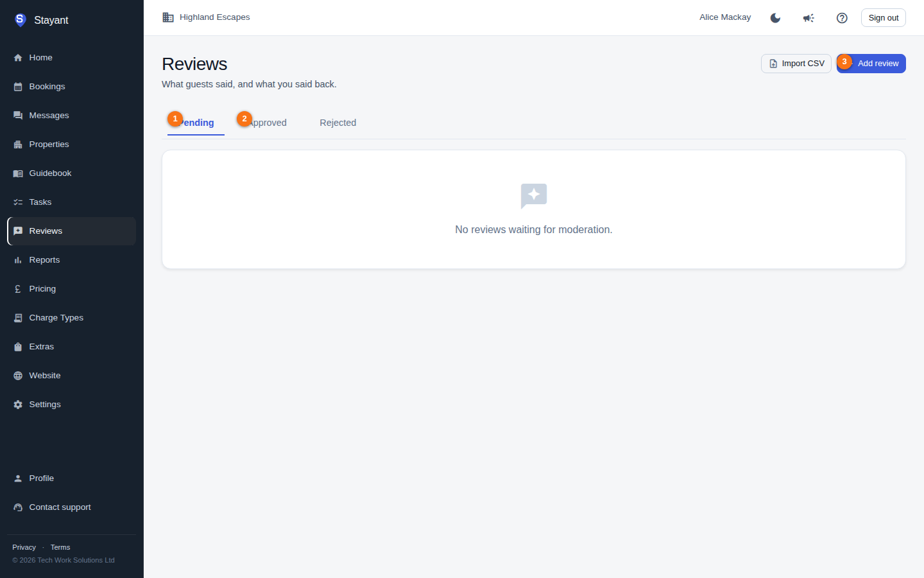The image size is (924, 578).
Task: Open the Privacy link
Action: click(24, 547)
